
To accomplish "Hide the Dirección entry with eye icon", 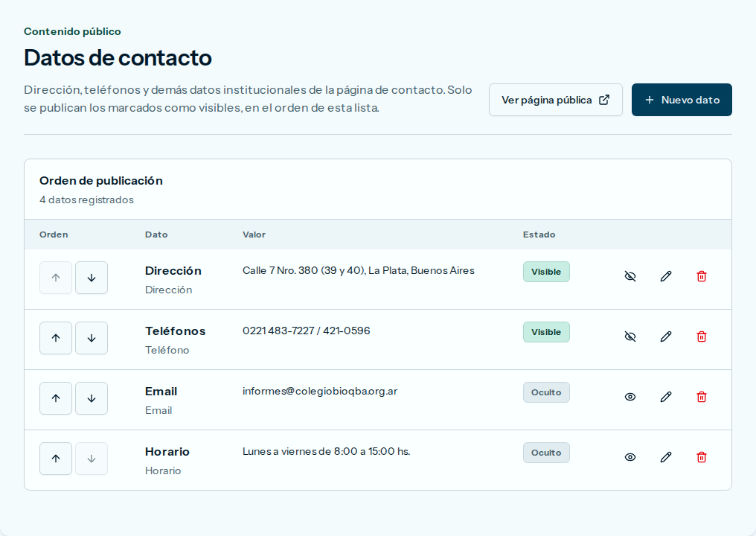I will pos(630,276).
